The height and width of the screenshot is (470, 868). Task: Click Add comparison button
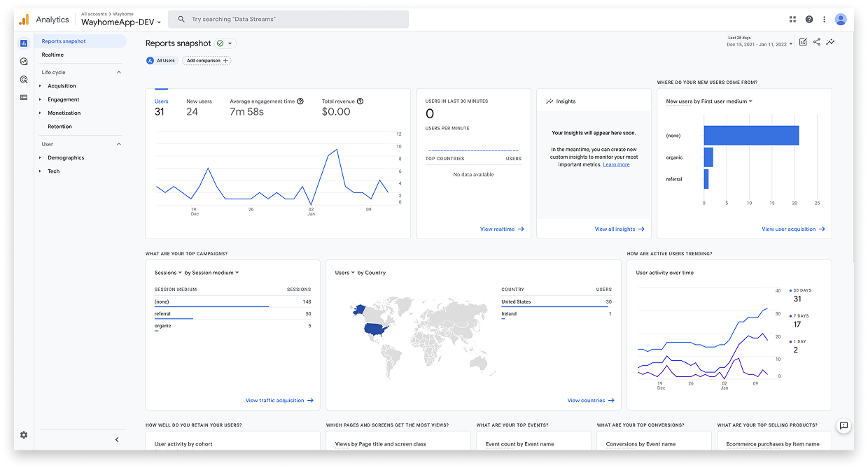[206, 61]
